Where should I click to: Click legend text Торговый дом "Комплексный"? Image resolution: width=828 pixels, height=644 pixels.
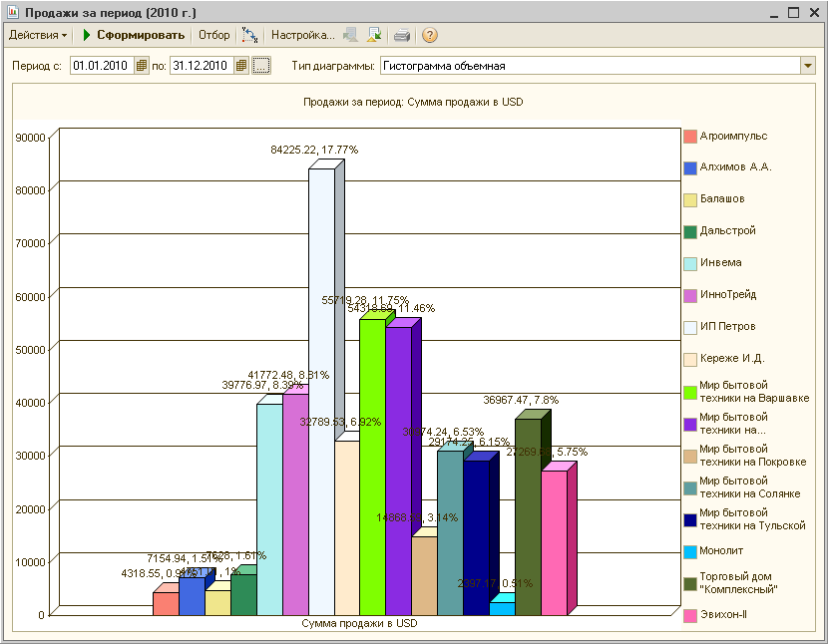[x=738, y=583]
